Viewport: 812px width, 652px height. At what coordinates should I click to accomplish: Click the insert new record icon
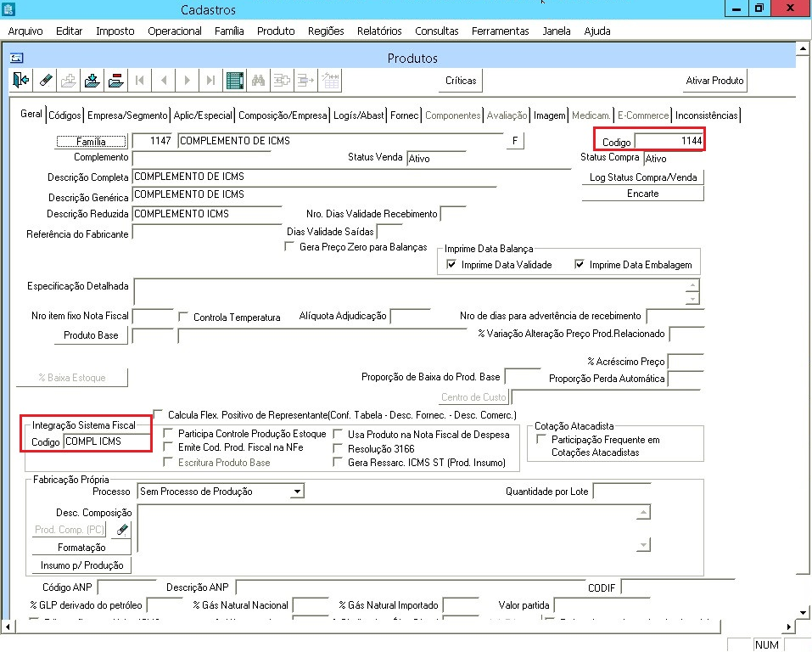coord(69,81)
